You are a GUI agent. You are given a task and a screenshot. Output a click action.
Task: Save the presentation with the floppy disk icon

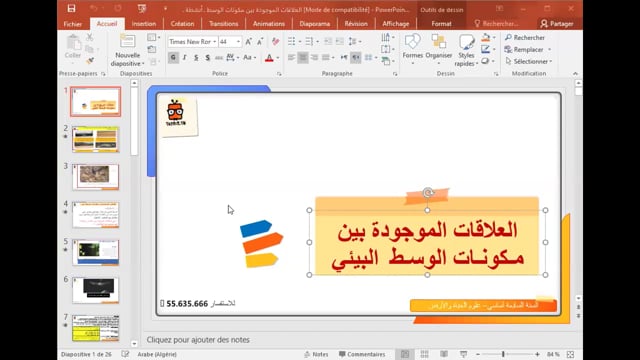tap(71, 9)
